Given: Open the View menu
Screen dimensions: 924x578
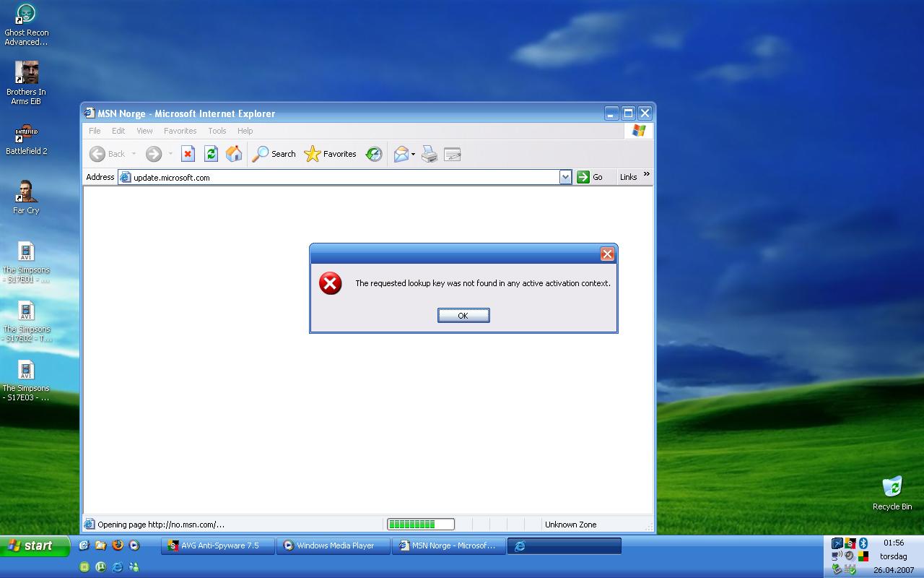Looking at the screenshot, I should (144, 131).
